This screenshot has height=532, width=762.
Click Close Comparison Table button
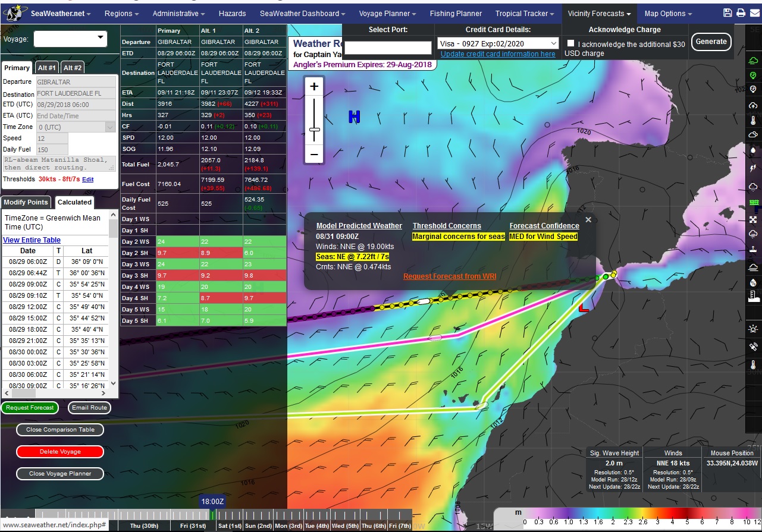click(x=60, y=430)
